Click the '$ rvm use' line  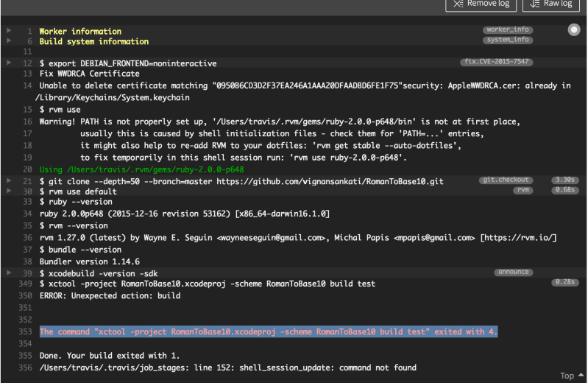(60, 110)
